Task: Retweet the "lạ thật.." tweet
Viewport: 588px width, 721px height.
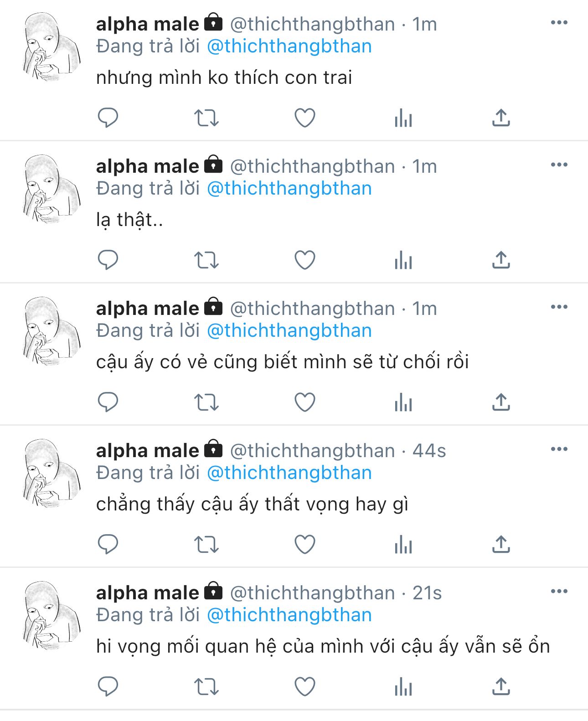Action: point(206,260)
